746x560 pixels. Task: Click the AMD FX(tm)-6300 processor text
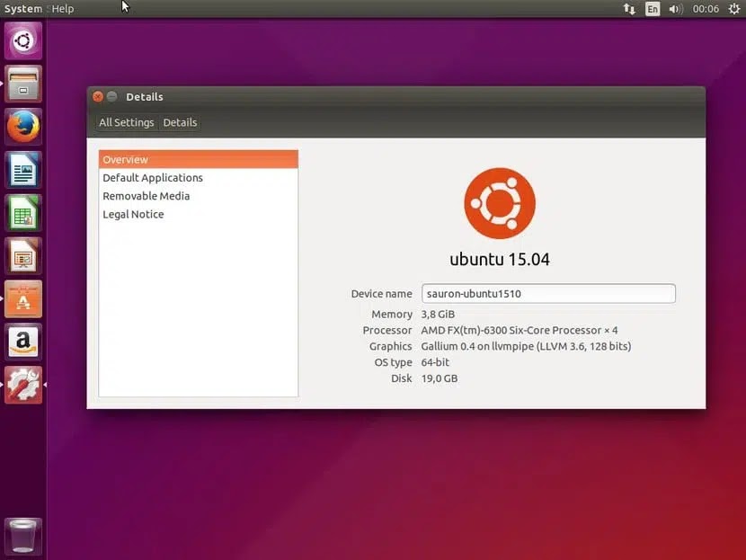pos(520,330)
